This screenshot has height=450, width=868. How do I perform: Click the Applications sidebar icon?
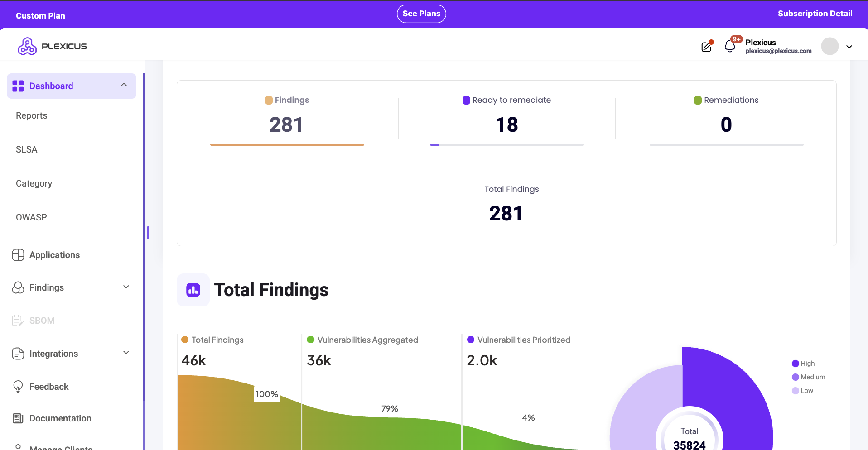point(18,255)
